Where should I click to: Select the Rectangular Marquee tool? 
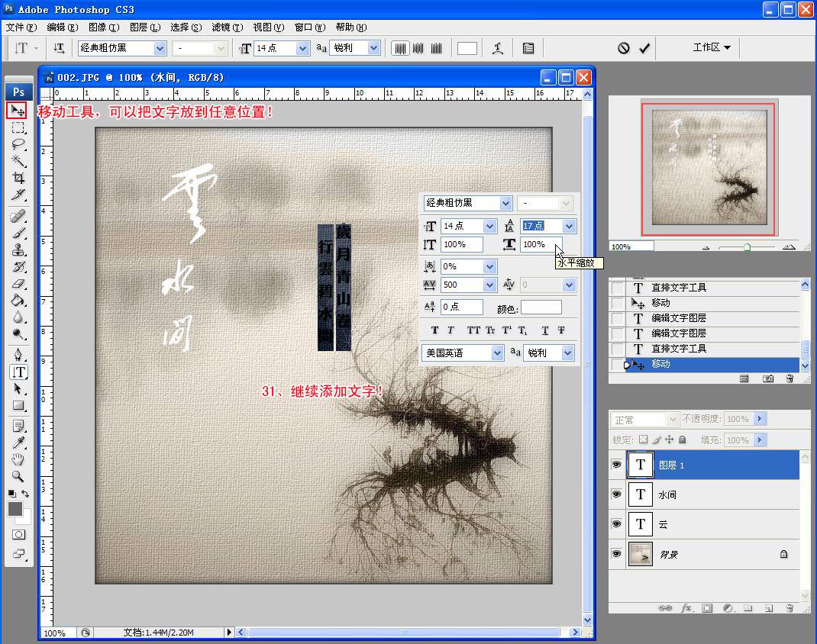click(18, 127)
